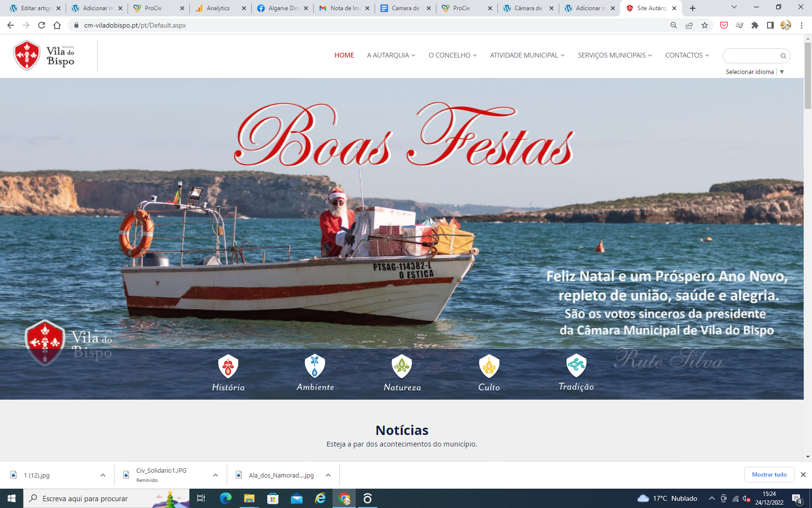Reload the page with the refresh button
This screenshot has width=812, height=508.
coord(42,25)
